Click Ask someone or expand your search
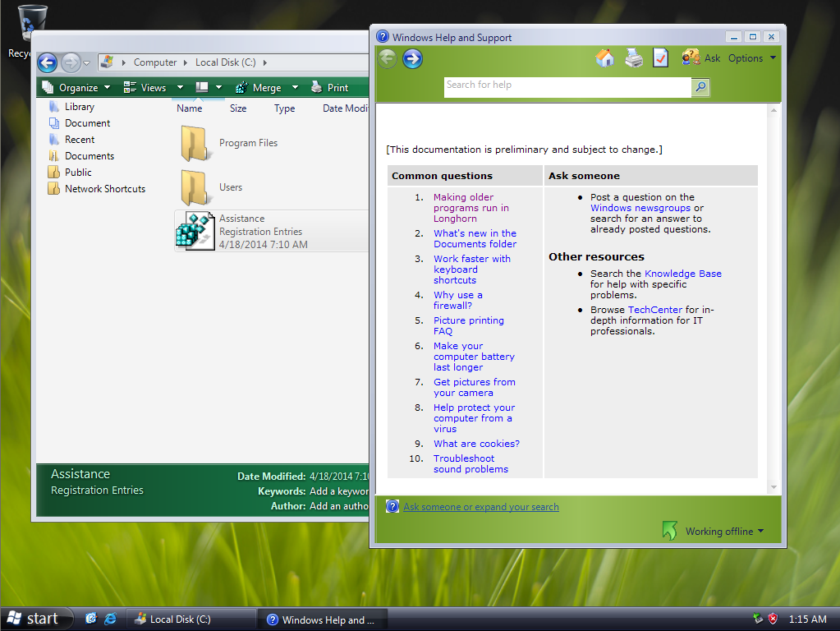Viewport: 840px width, 631px height. [x=480, y=507]
